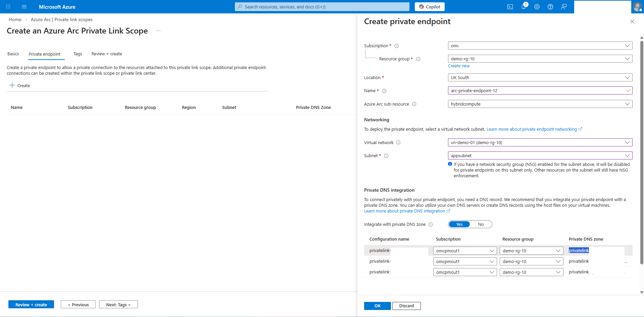The image size is (644, 317).
Task: Click the info icon beside Azure Arc sub-resource
Action: point(414,104)
